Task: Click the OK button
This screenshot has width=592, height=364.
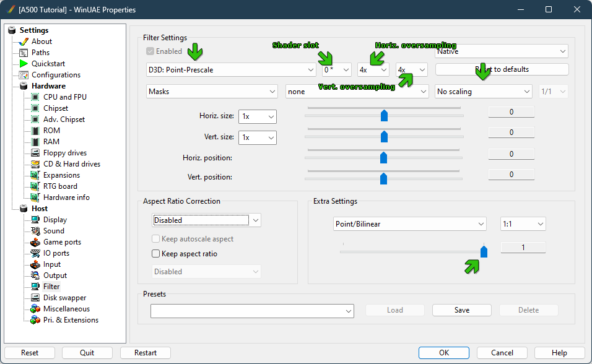Action: [444, 353]
